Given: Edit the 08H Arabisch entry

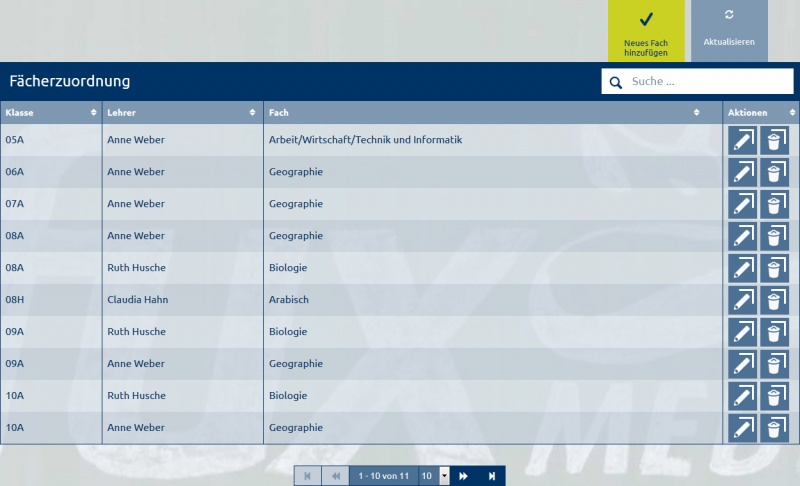Looking at the screenshot, I should coord(742,300).
